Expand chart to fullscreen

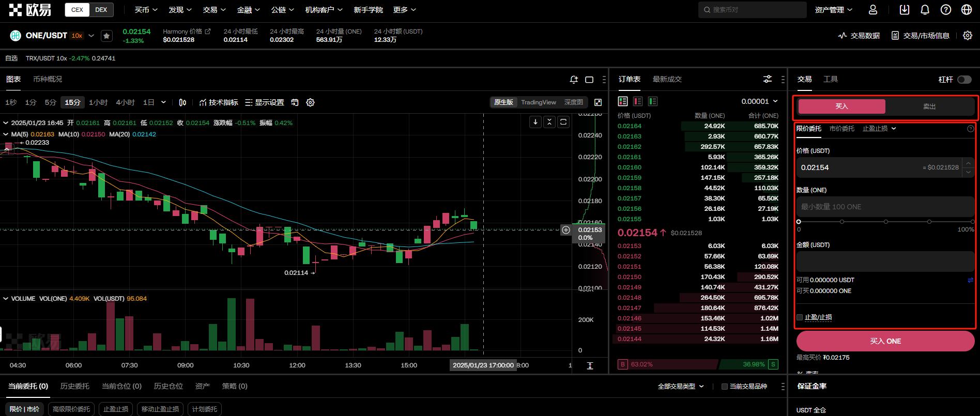coord(598,102)
